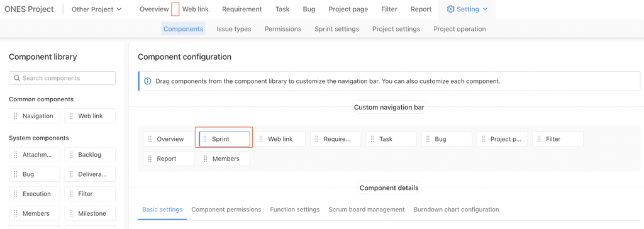644x229 pixels.
Task: Click the drag handle icon on the Filter nav item
Action: [539, 139]
